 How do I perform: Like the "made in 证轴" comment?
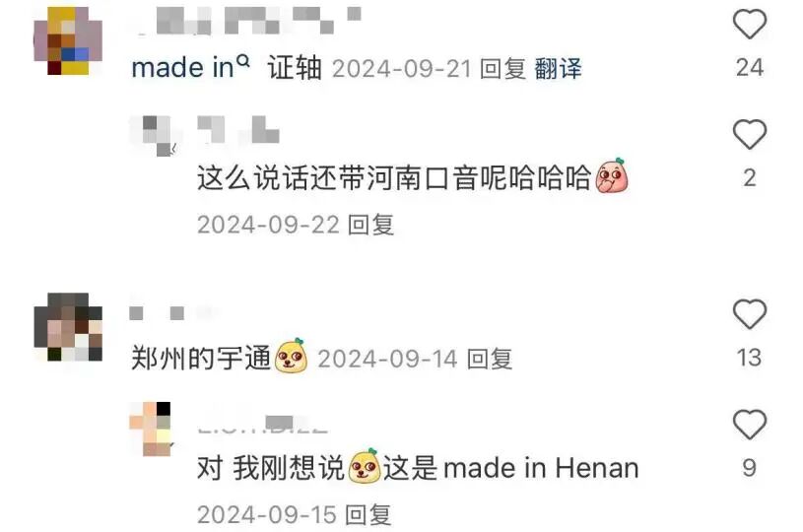[749, 24]
